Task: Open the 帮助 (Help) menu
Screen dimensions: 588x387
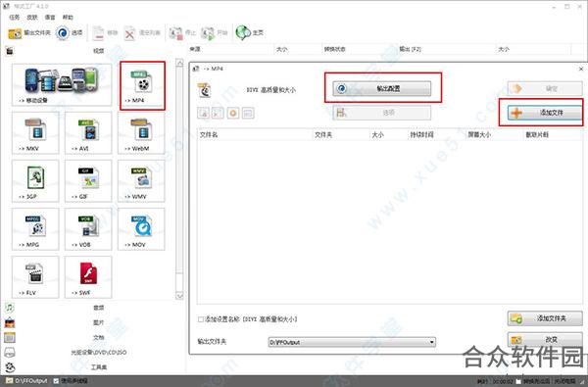Action: tap(68, 18)
